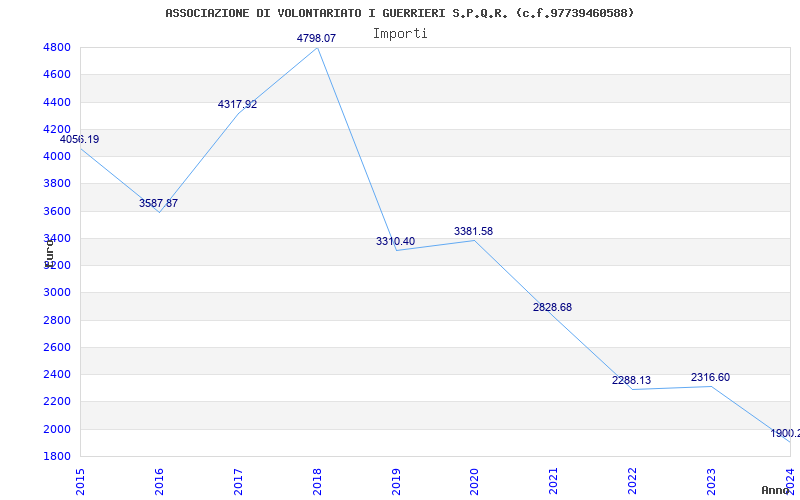Image resolution: width=800 pixels, height=500 pixels.
Task: Click the y-axis value 4200
Action: coord(57,129)
